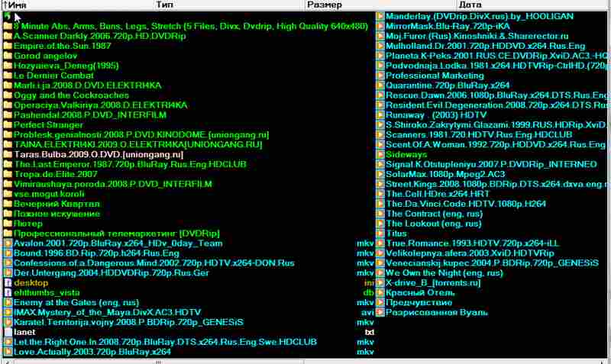Screen dimensions: 611x364
Task: Click folder icon next to Gorod angelov
Action: pos(8,56)
